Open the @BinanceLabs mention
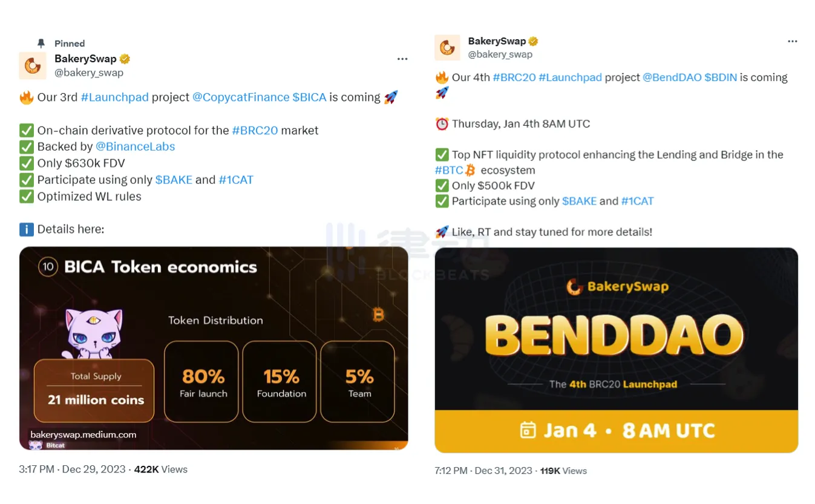Image resolution: width=815 pixels, height=504 pixels. click(135, 146)
